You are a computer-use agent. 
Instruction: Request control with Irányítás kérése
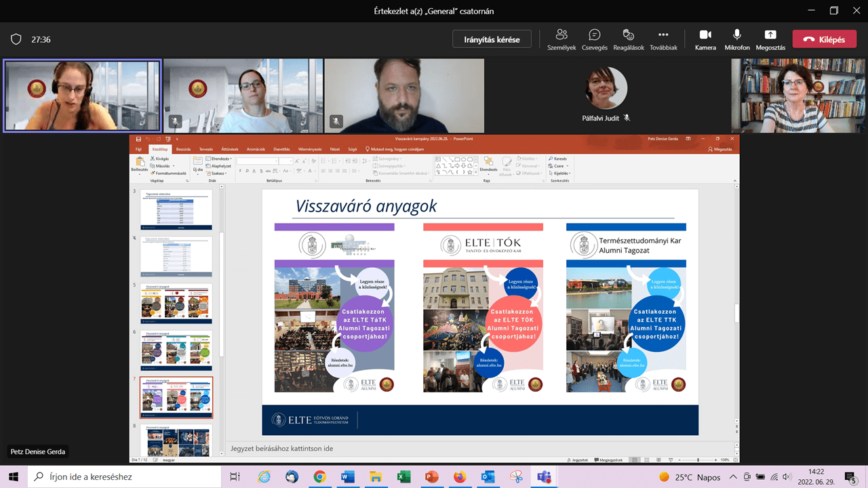pos(492,39)
